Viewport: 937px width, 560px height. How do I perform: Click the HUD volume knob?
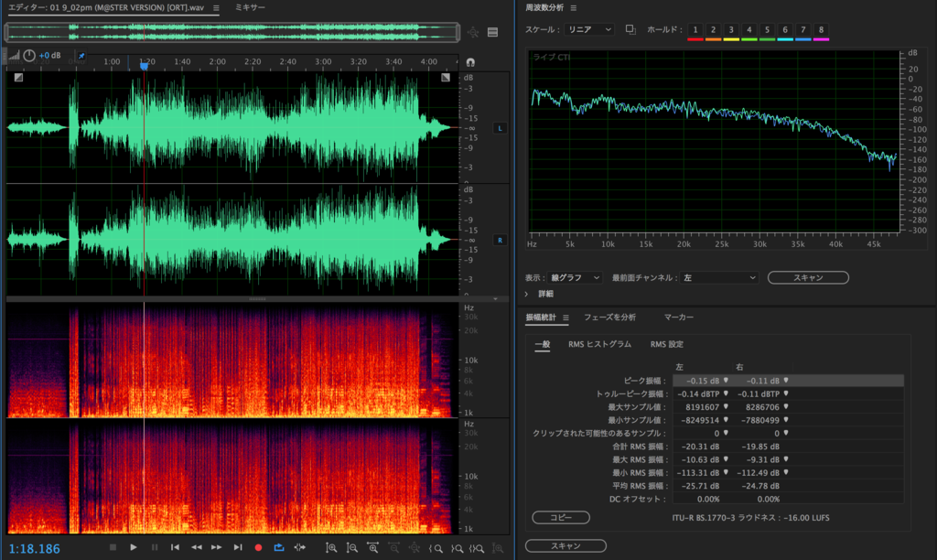[29, 56]
